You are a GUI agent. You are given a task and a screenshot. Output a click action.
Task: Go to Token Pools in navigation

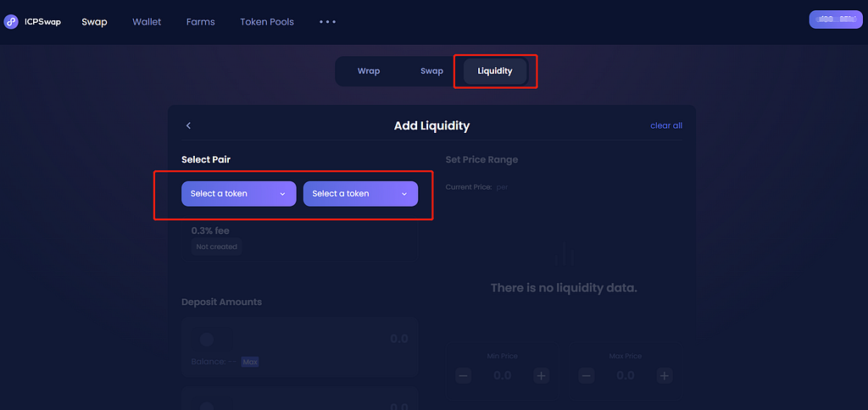[x=267, y=22]
